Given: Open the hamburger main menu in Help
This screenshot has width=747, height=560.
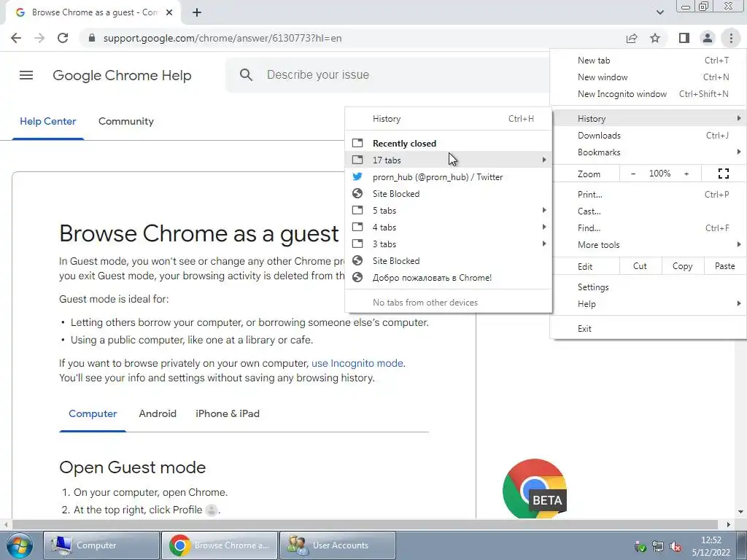Looking at the screenshot, I should click(26, 75).
